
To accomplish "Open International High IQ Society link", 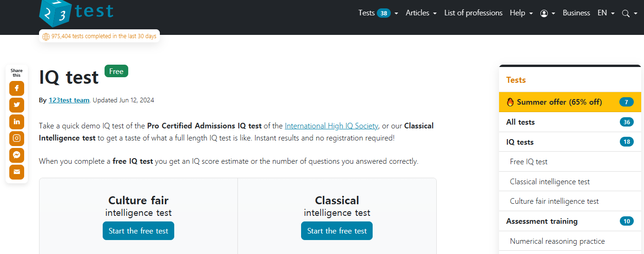I will (331, 126).
